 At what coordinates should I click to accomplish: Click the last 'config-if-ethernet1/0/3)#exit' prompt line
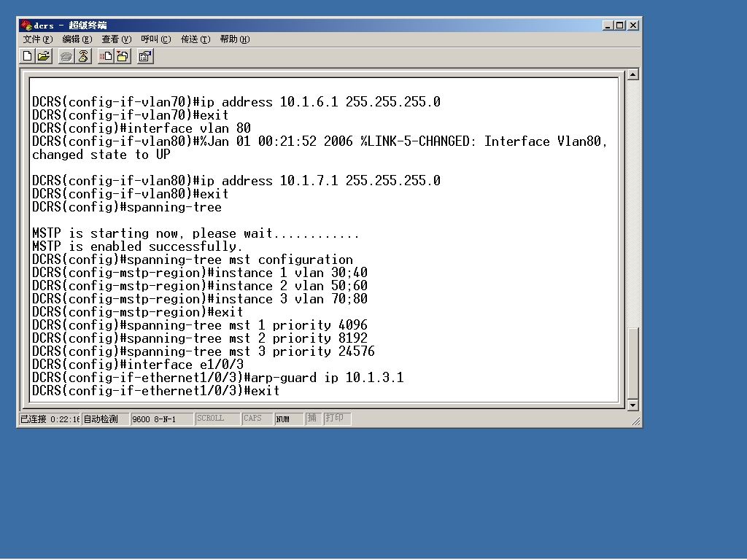(x=156, y=391)
